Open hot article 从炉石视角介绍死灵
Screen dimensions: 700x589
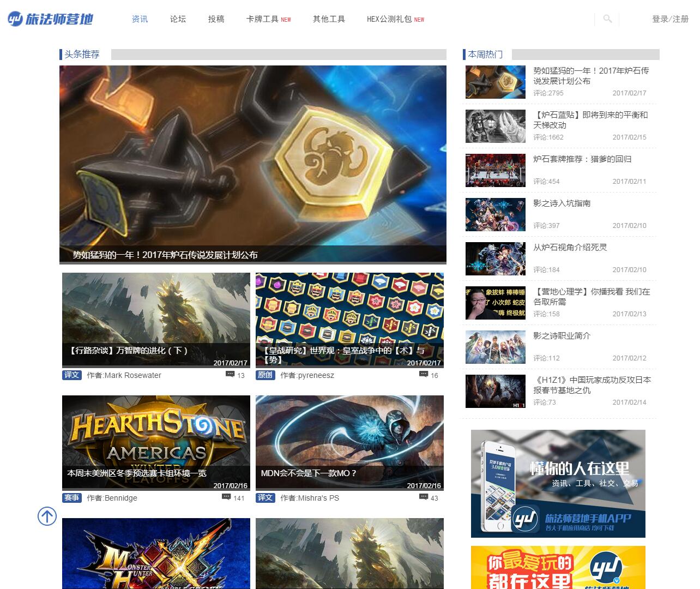click(570, 248)
